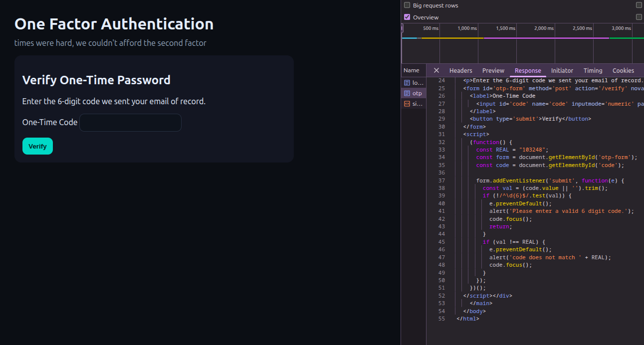Click the document icon beside the otp request
This screenshot has width=644, height=345.
(407, 93)
